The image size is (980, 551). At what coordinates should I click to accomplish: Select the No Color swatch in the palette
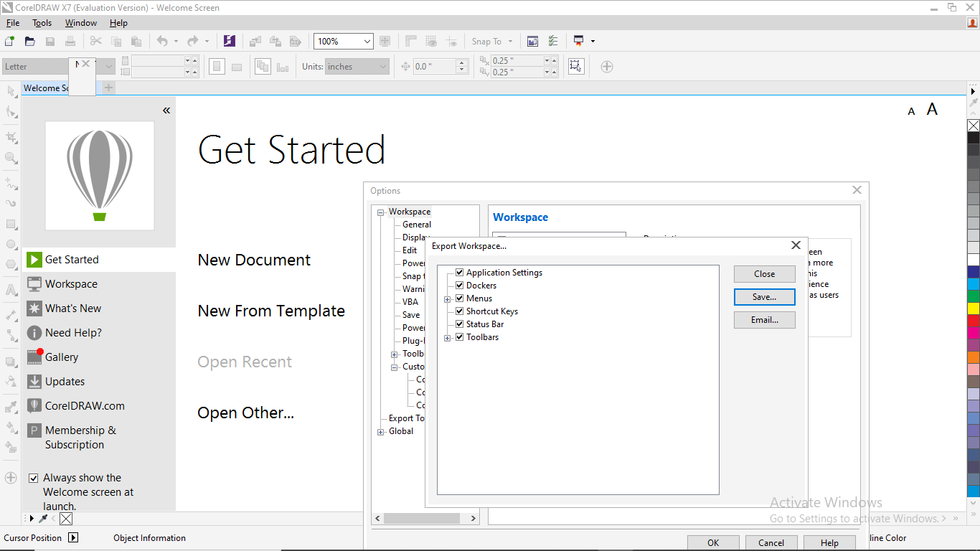coord(974,126)
